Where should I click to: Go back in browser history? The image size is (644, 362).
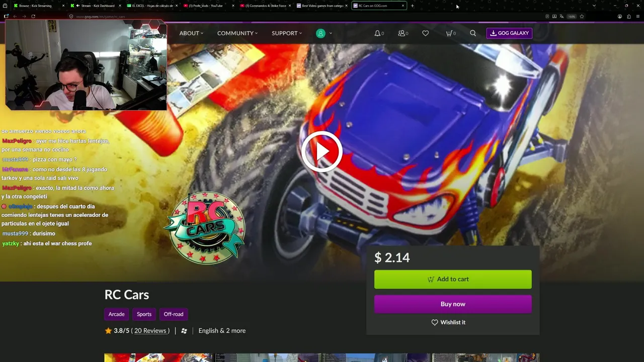[15, 16]
